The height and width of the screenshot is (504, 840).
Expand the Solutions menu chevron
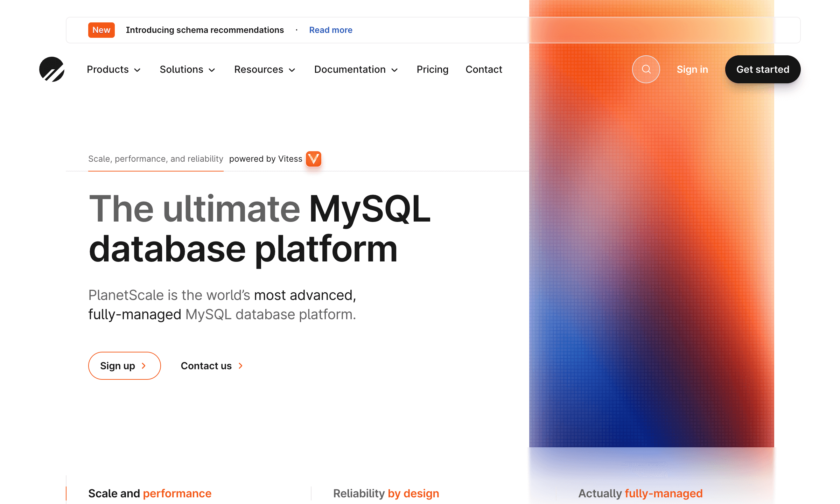[x=212, y=70]
